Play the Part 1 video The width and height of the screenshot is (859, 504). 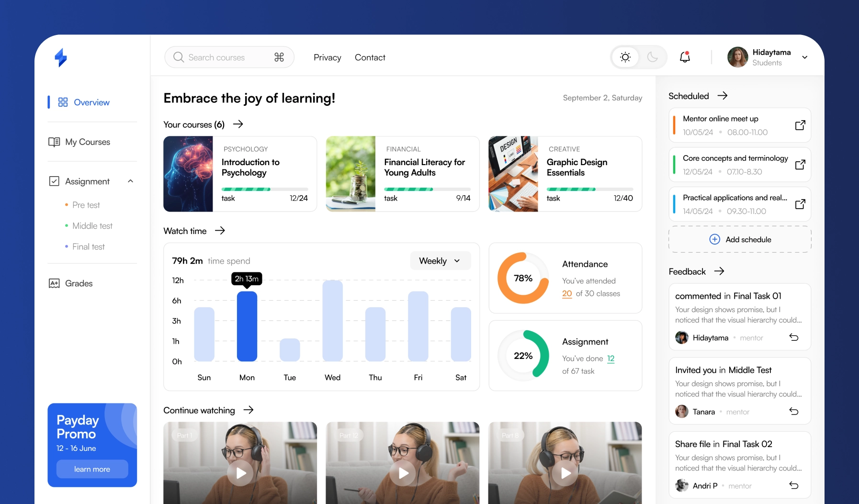pos(240,473)
